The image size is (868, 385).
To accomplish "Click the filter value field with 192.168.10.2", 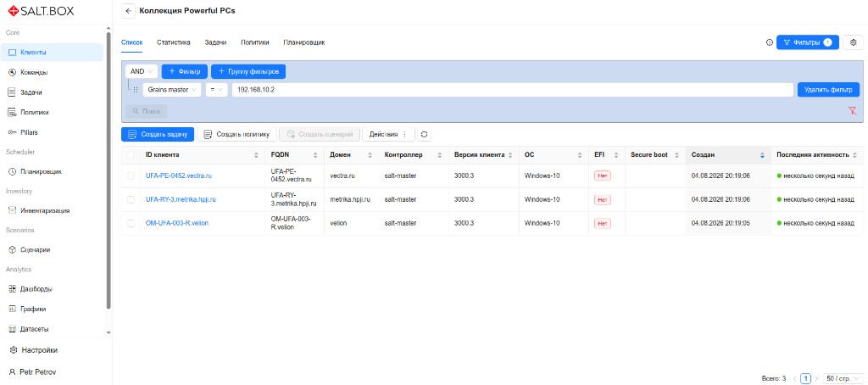I will tap(512, 90).
